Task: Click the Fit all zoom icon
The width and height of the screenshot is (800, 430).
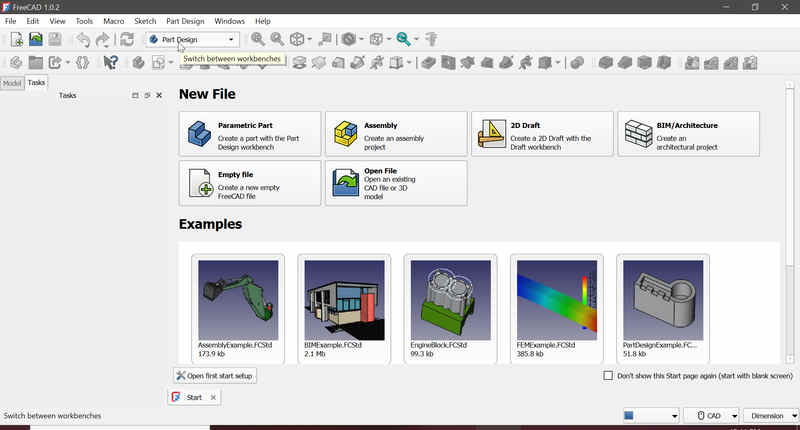Action: click(x=258, y=39)
